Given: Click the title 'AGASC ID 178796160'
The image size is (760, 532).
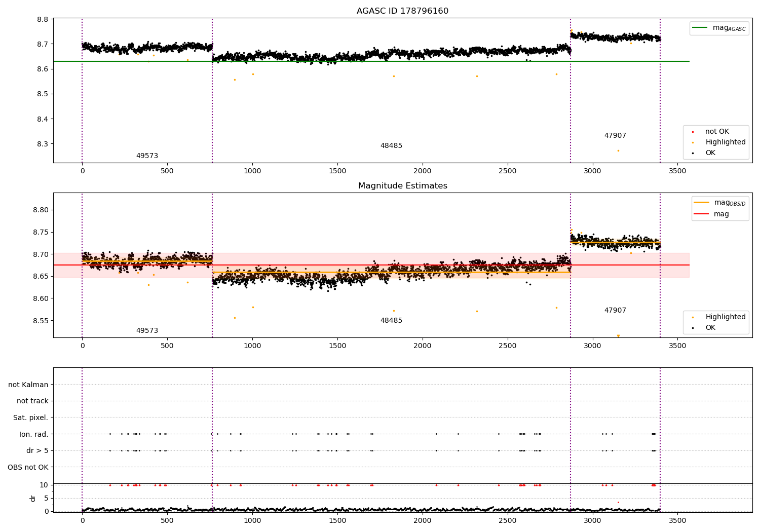Looking at the screenshot, I should pos(402,11).
